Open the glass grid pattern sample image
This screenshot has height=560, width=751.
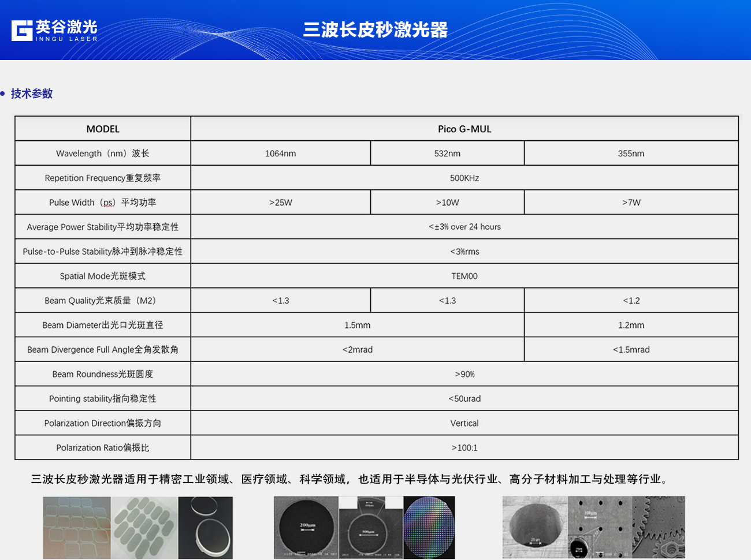click(76, 527)
